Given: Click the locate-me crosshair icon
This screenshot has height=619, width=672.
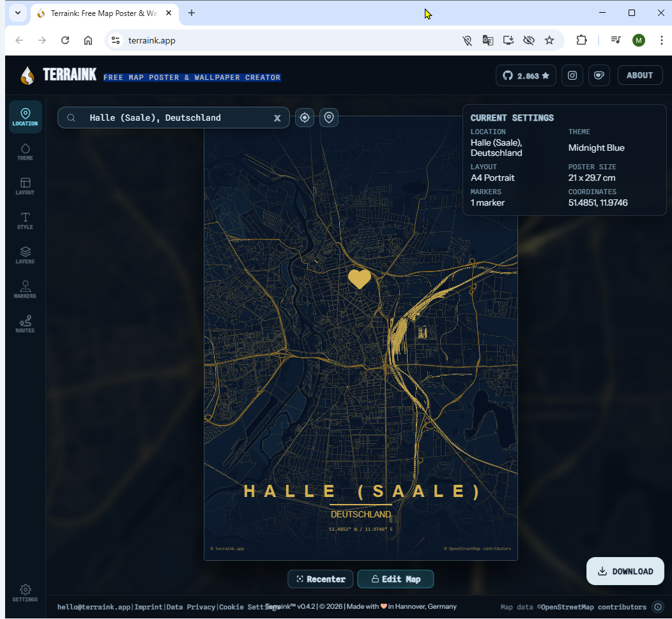Looking at the screenshot, I should [x=305, y=118].
